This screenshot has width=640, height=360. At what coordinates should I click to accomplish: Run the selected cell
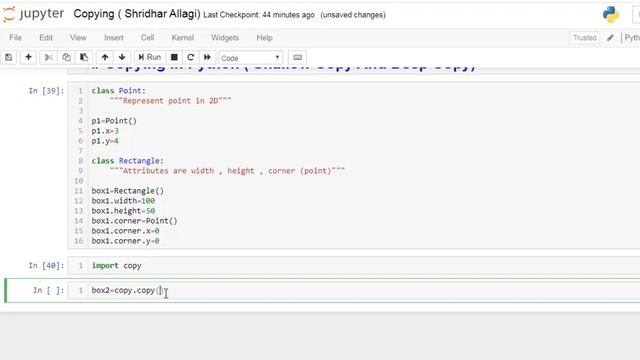pyautogui.click(x=150, y=58)
